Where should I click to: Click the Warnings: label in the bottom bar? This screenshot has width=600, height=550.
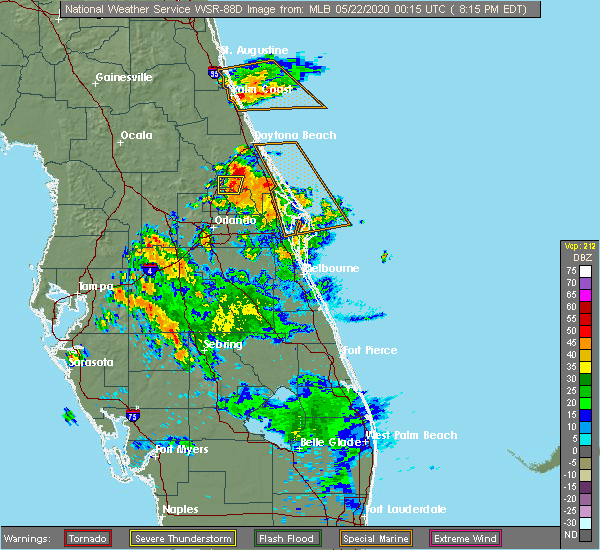[27, 539]
